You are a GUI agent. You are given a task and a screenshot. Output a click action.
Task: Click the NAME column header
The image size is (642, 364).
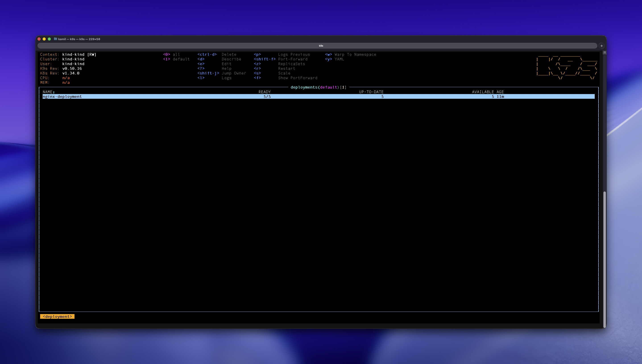pyautogui.click(x=47, y=92)
